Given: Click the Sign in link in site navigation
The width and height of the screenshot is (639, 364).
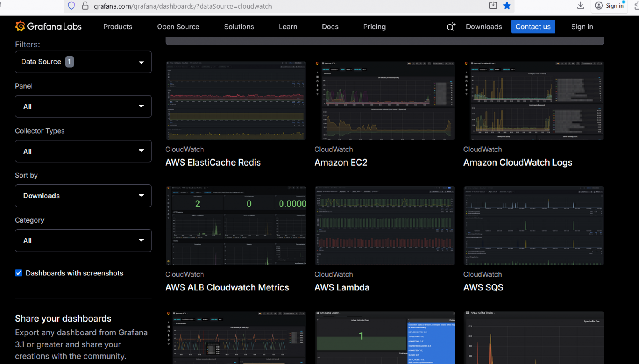Looking at the screenshot, I should pyautogui.click(x=582, y=26).
